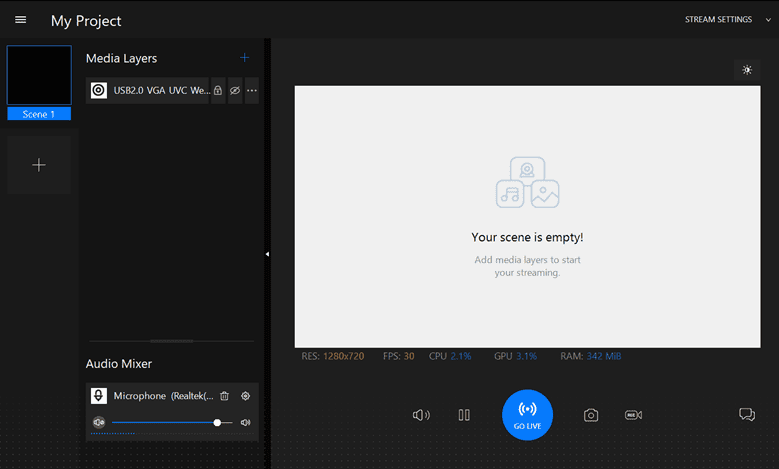Mute the Microphone audio source
Viewport: 779px width, 469px height.
point(99,422)
